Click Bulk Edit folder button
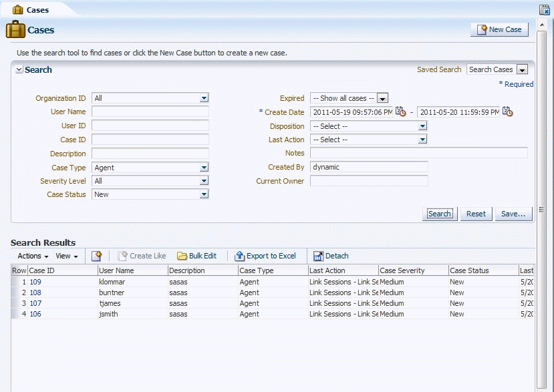 point(196,256)
